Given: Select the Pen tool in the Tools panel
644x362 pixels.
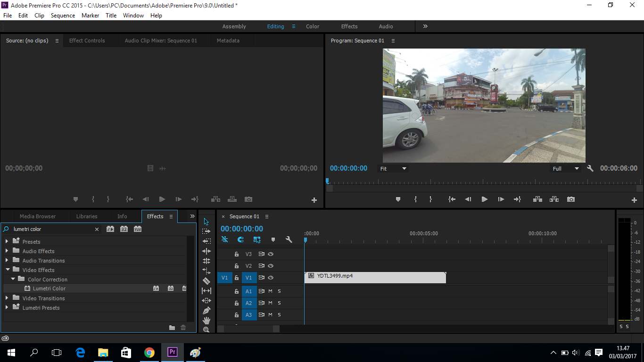Looking at the screenshot, I should coord(206,310).
